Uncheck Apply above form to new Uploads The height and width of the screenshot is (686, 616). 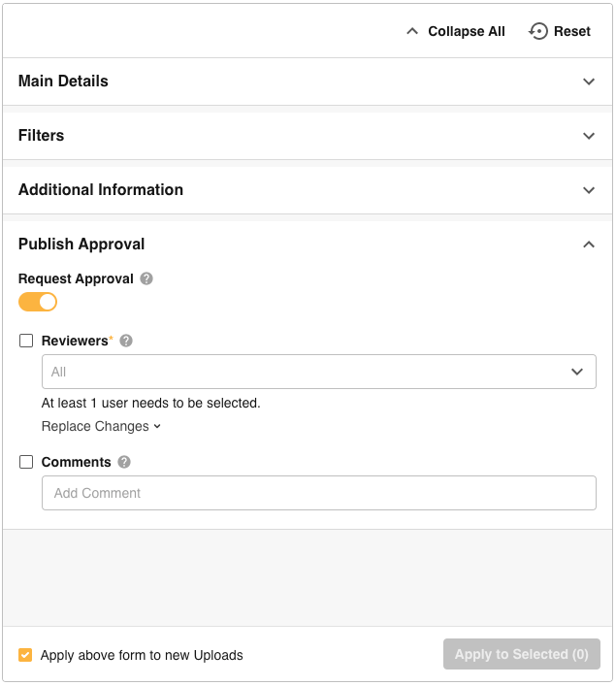25,655
